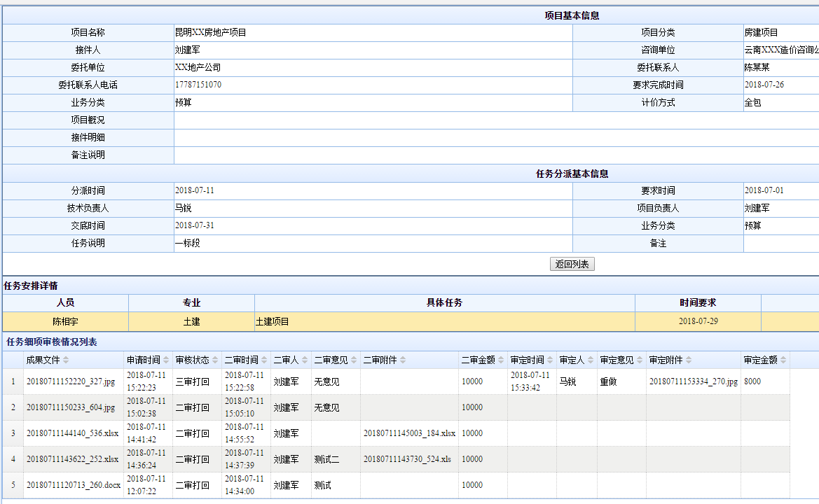
Task: Sort the 审定附件 column via its icon
Action: [689, 360]
